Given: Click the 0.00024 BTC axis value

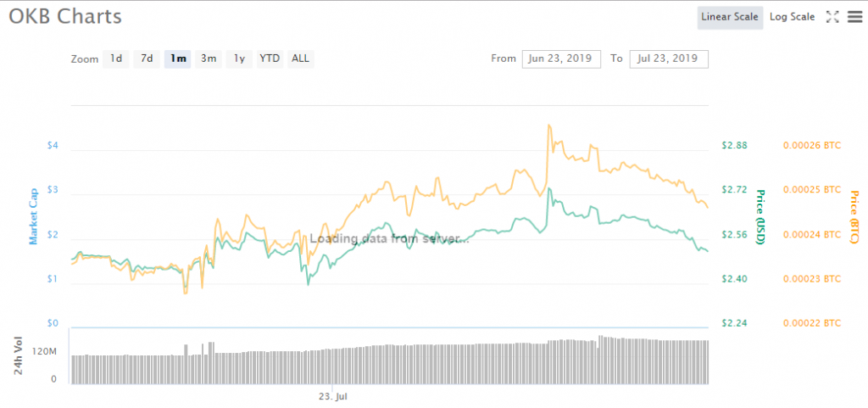Looking at the screenshot, I should (x=811, y=235).
